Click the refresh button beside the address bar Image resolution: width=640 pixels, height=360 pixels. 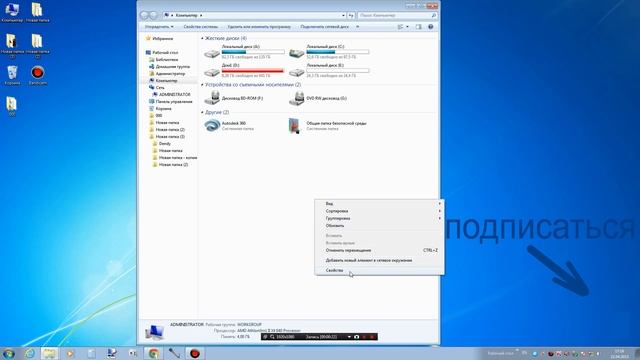[x=351, y=15]
